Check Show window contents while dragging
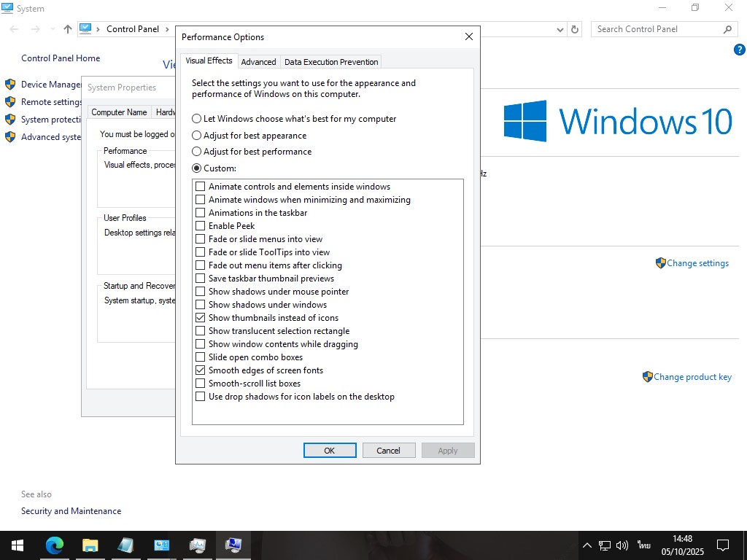The image size is (747, 560). (200, 344)
